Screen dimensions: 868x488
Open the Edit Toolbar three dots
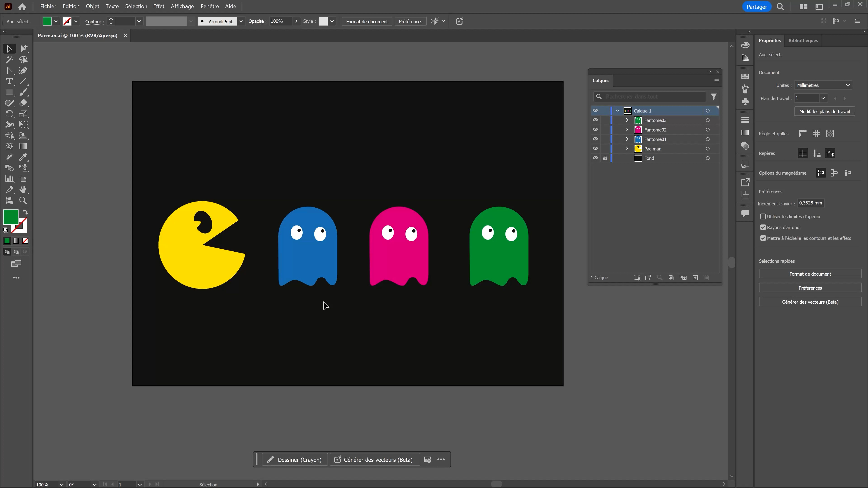point(16,277)
